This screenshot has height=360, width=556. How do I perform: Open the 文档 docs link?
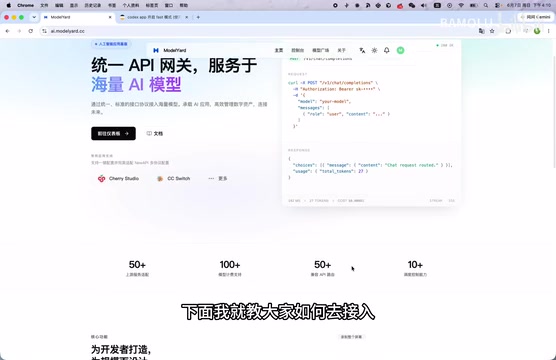[x=155, y=133]
